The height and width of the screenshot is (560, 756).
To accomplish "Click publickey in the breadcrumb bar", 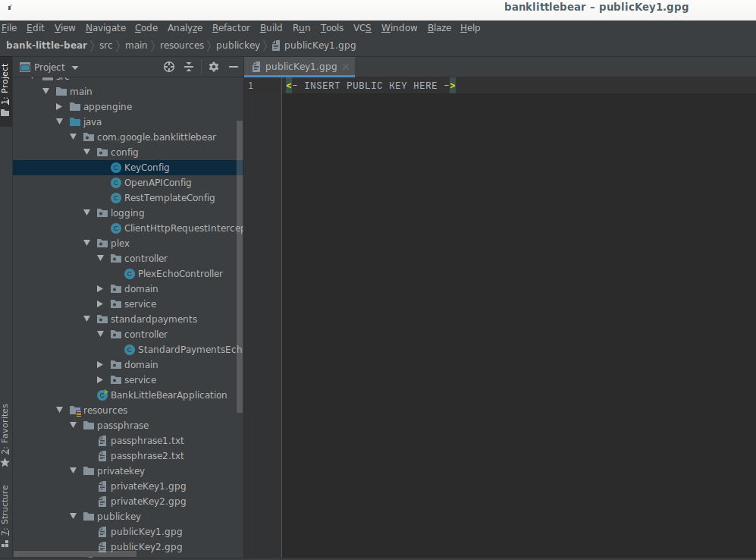I will tap(239, 45).
